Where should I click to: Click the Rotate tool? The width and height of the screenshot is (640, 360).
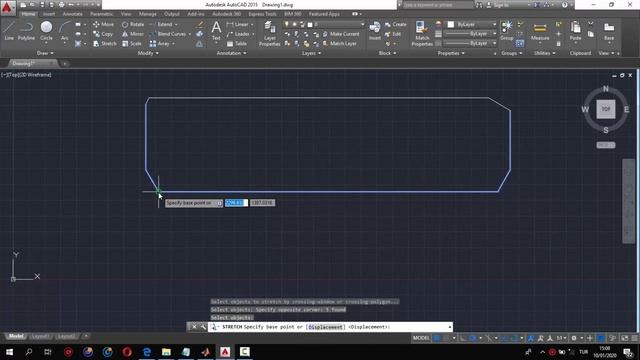(x=133, y=24)
